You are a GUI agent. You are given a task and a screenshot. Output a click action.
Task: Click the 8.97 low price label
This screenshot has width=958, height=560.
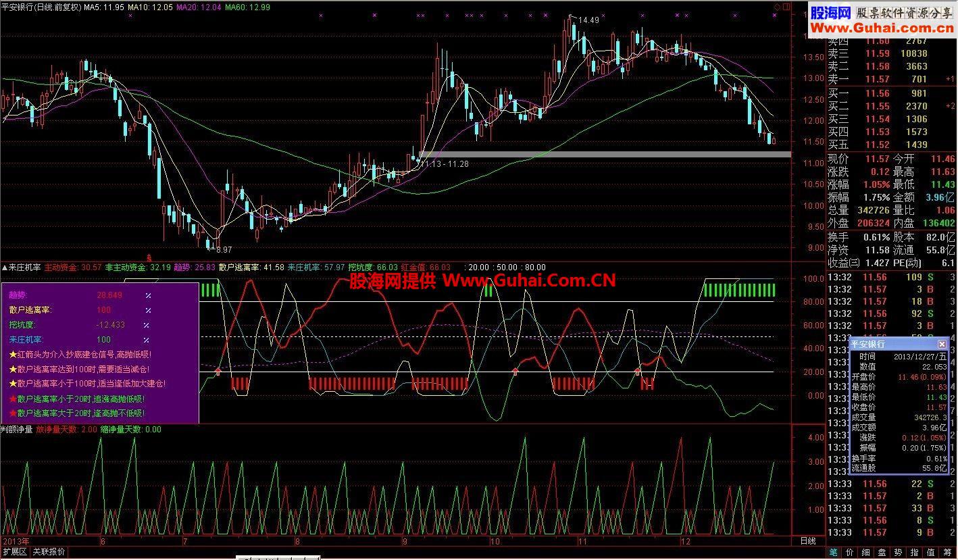tap(223, 249)
